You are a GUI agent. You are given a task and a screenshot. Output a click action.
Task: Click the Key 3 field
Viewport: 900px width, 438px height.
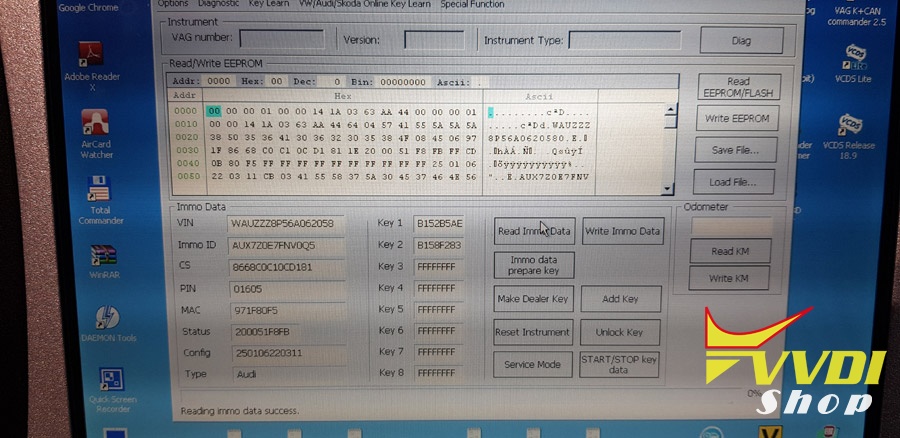[x=439, y=266]
